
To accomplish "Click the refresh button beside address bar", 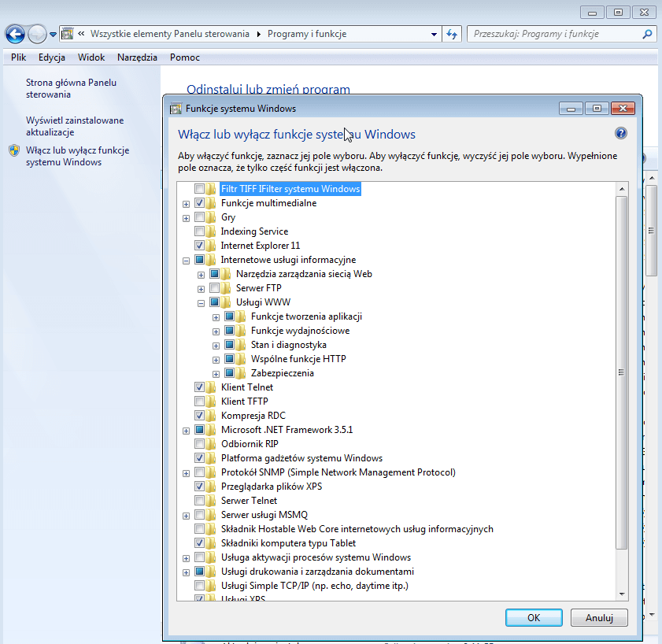I will tap(452, 34).
